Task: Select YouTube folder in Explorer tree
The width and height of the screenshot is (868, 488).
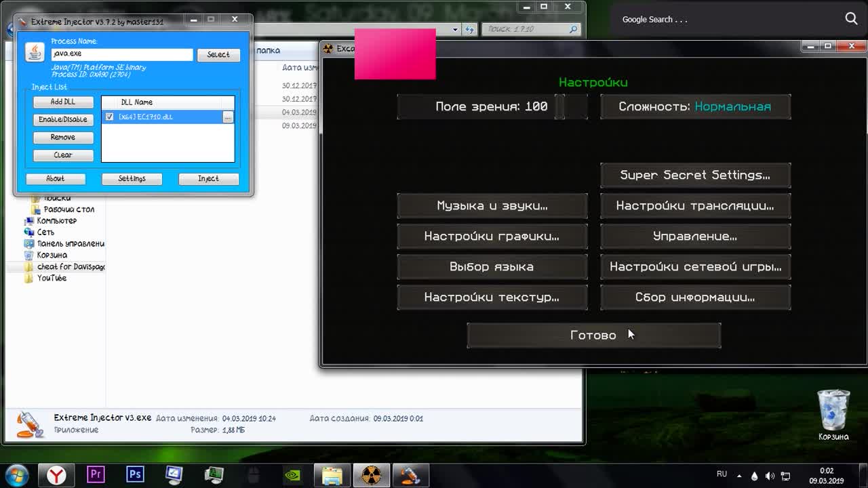Action: pos(52,279)
